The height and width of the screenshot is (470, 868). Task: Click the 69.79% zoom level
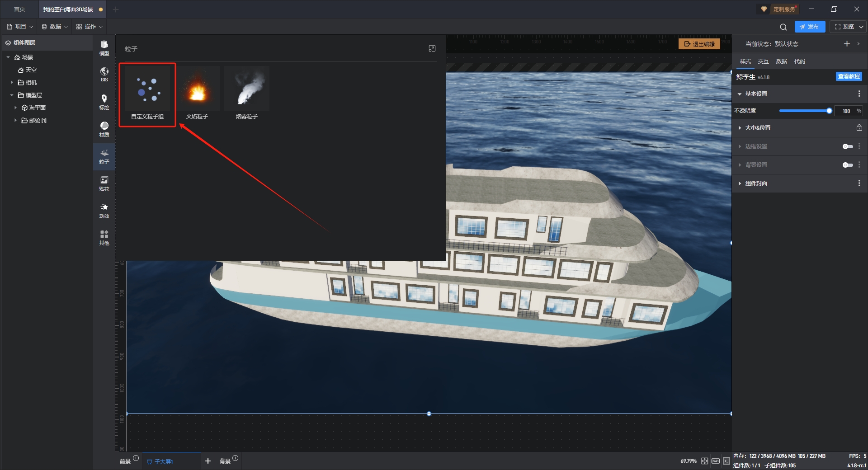[689, 461]
